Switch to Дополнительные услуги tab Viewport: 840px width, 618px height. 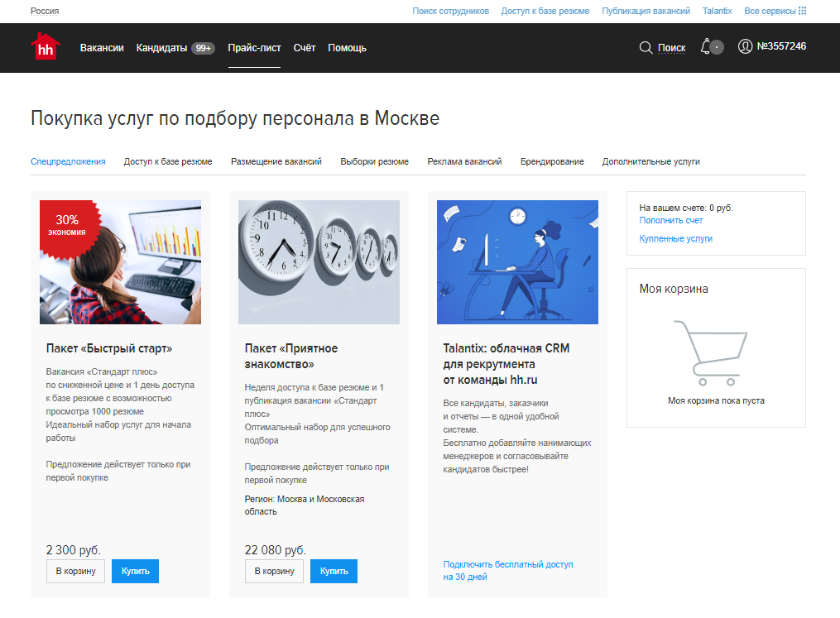click(650, 161)
